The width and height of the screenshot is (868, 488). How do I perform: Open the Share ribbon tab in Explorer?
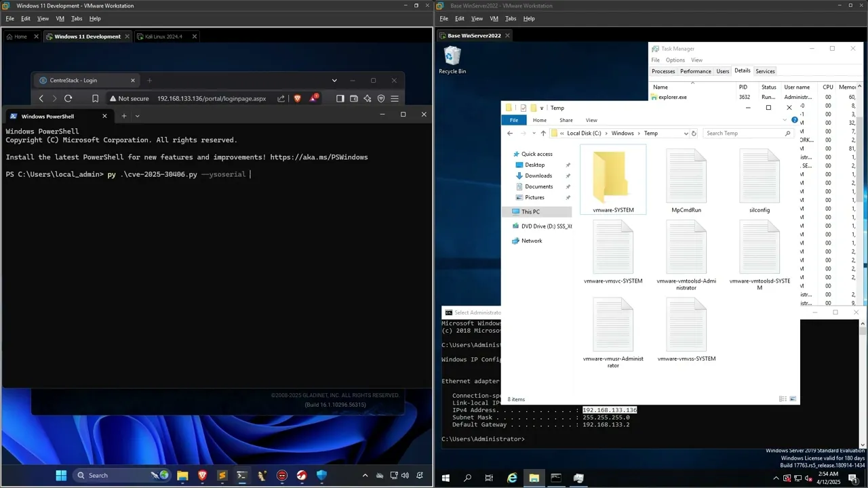tap(566, 120)
